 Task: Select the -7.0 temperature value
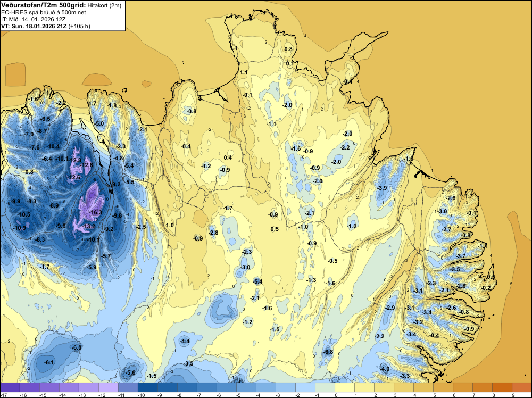29,135
